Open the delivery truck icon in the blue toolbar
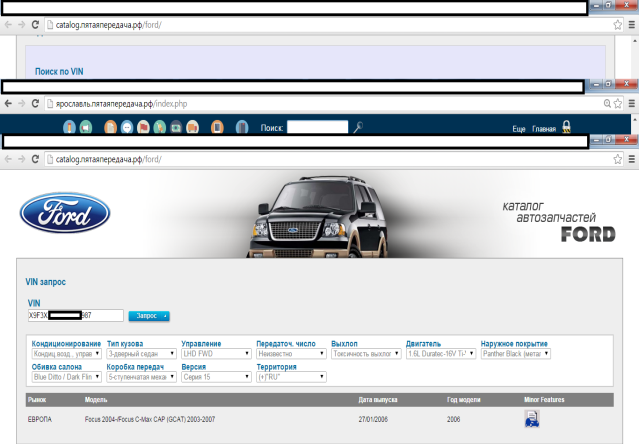The width and height of the screenshot is (642, 444). (x=192, y=127)
